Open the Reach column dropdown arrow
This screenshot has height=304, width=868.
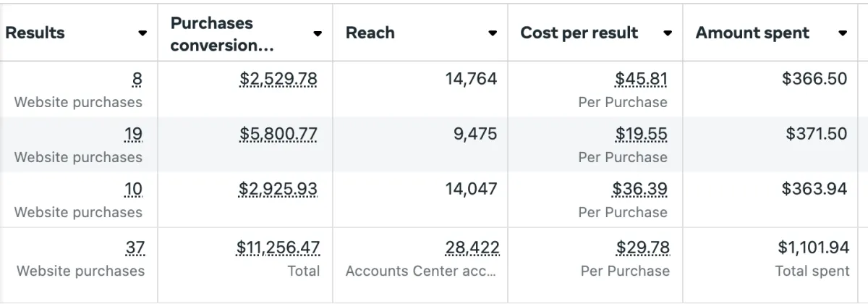pos(493,33)
